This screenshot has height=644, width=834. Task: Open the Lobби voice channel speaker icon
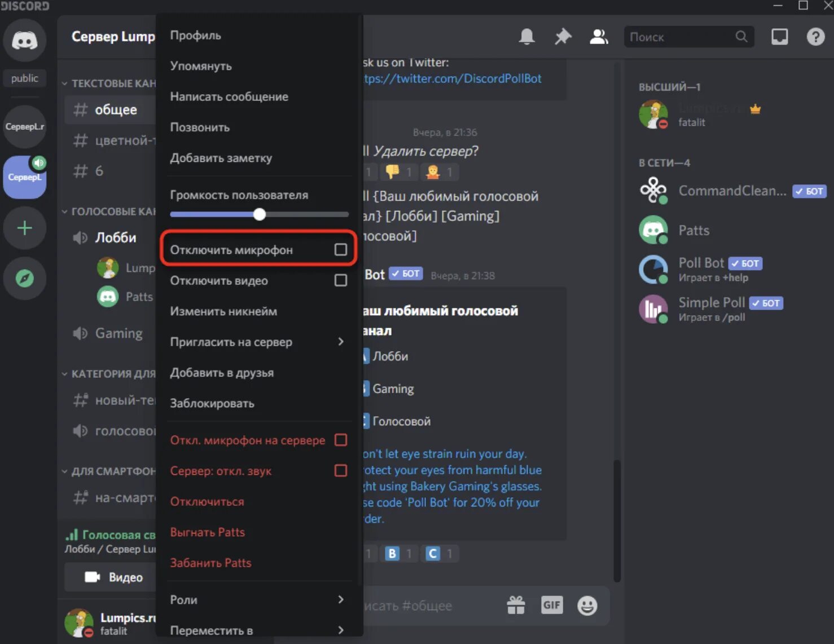click(x=80, y=237)
